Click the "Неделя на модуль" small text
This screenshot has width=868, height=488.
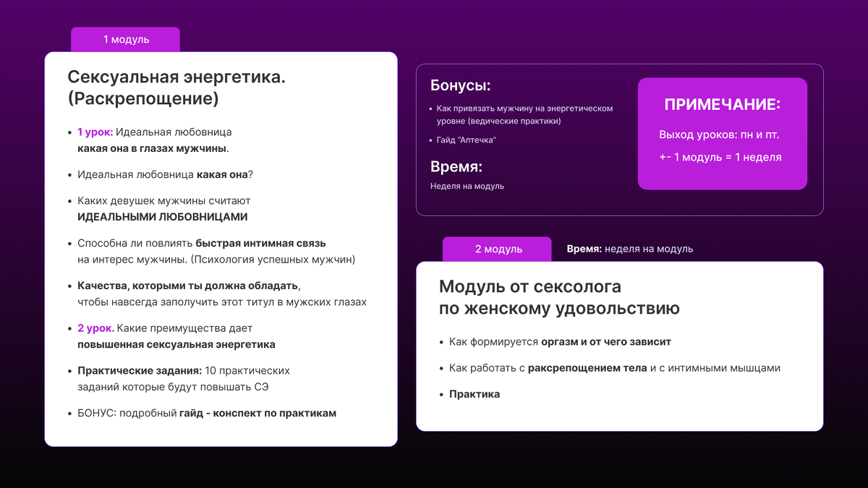click(467, 187)
